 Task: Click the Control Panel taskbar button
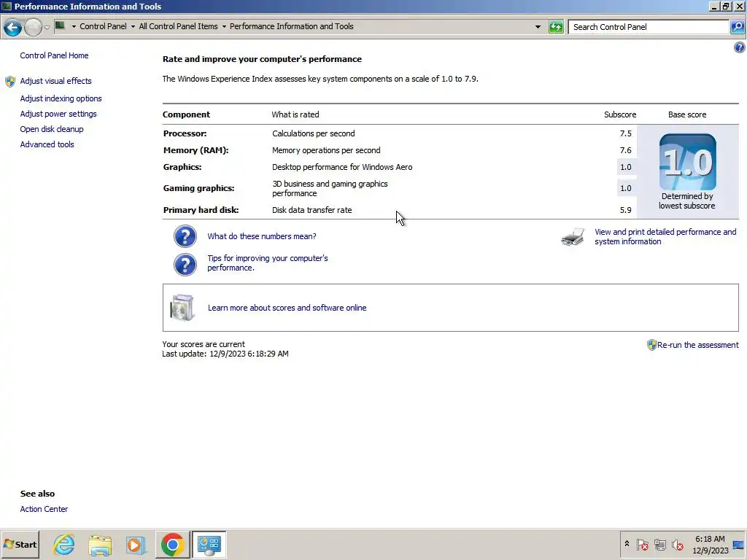[x=209, y=545]
